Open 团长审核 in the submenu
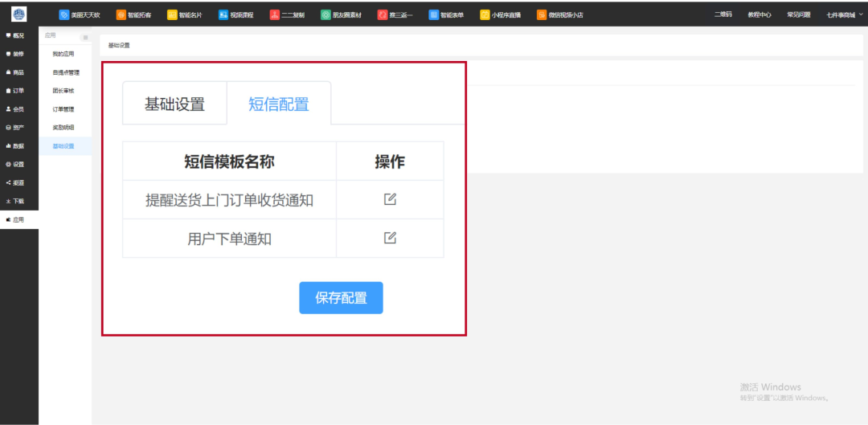The width and height of the screenshot is (868, 425). (63, 91)
